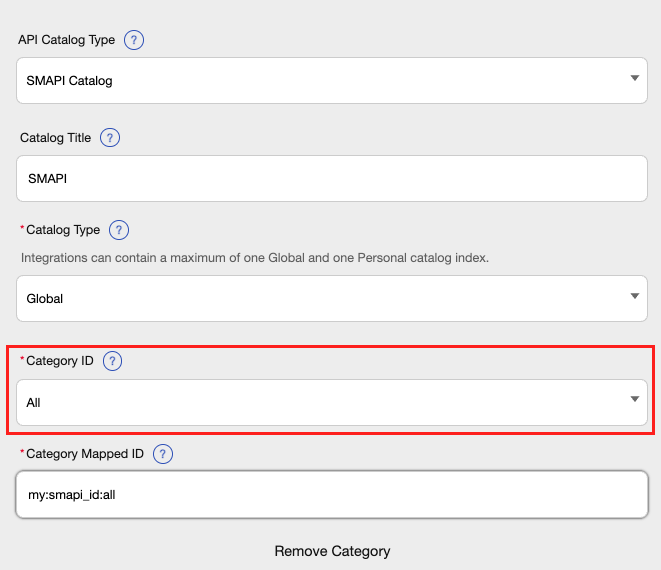This screenshot has height=570, width=661.
Task: Open help icon beside API Catalog Type
Action: tap(134, 40)
